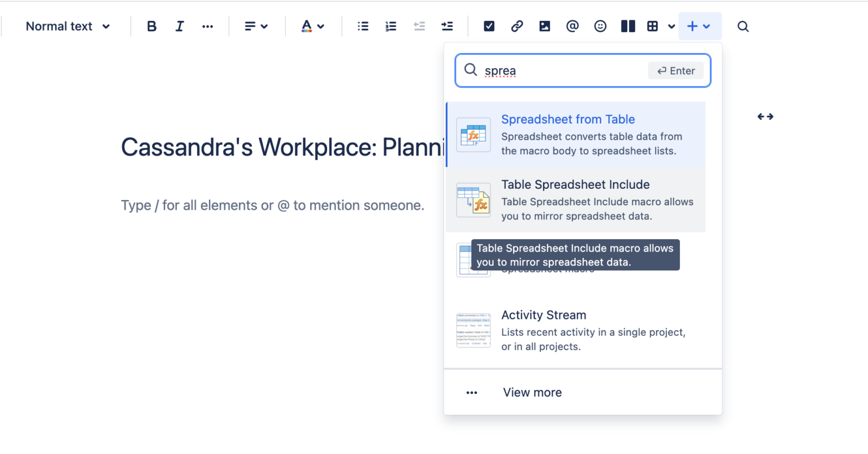
Task: Open the Normal text style dropdown
Action: pos(67,26)
